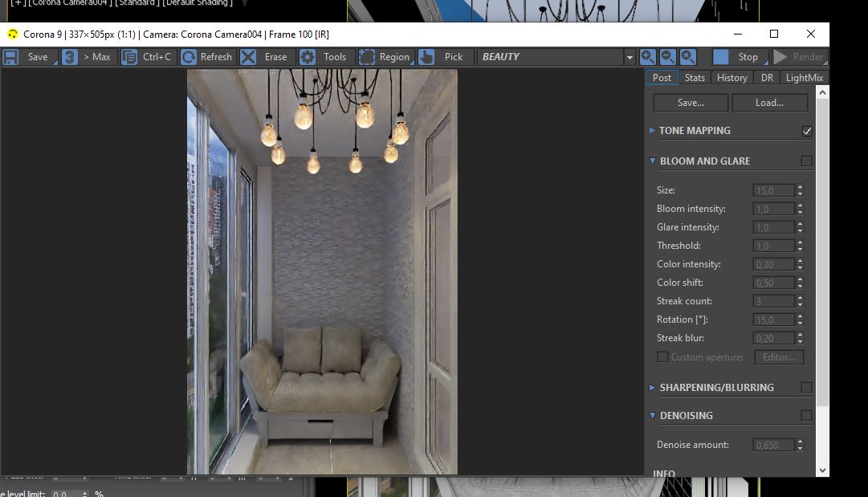This screenshot has width=868, height=497.
Task: Click the Save floppy disk icon
Action: [11, 57]
